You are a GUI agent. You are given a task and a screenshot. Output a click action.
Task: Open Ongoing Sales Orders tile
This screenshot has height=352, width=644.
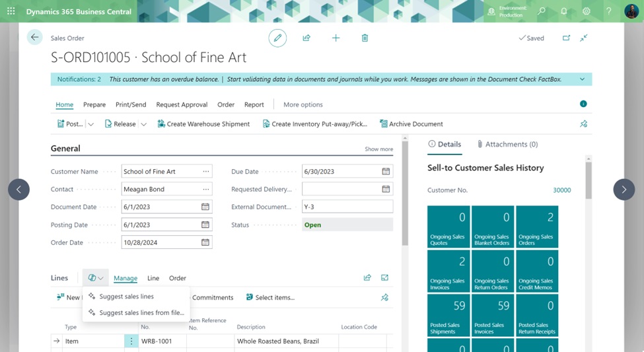coord(537,227)
